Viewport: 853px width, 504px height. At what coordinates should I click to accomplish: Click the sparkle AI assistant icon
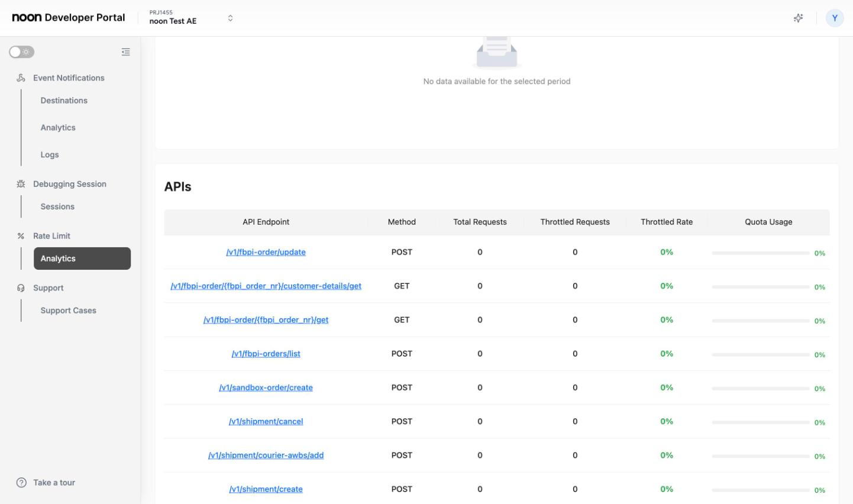(798, 18)
